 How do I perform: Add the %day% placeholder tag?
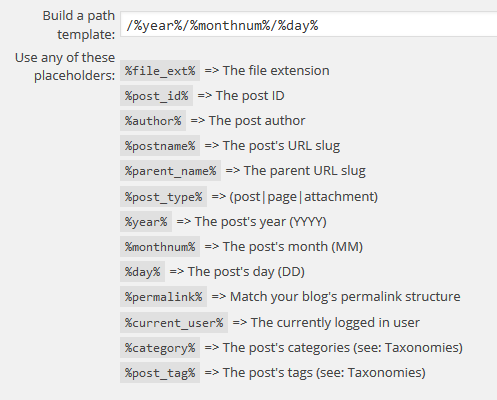(x=143, y=272)
